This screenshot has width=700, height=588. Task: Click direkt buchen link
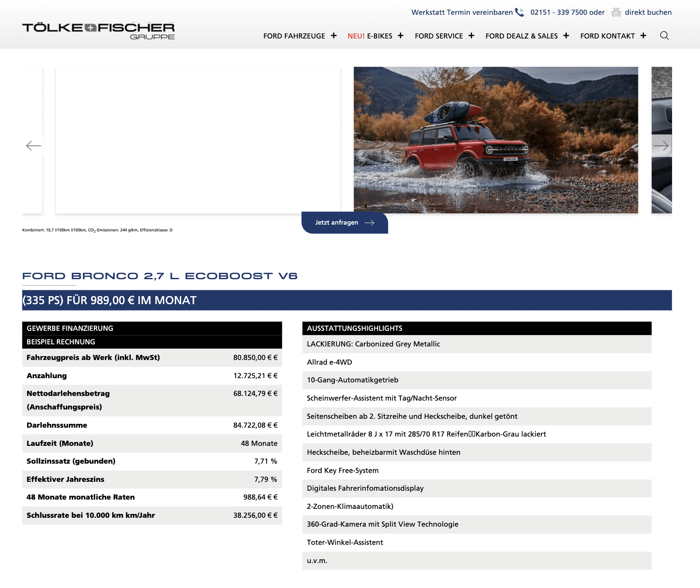pyautogui.click(x=648, y=12)
